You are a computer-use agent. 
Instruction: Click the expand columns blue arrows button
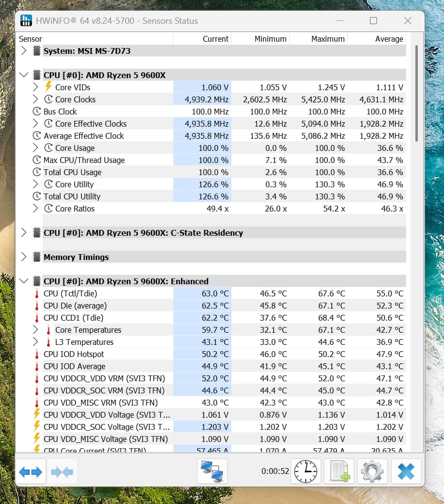[31, 471]
